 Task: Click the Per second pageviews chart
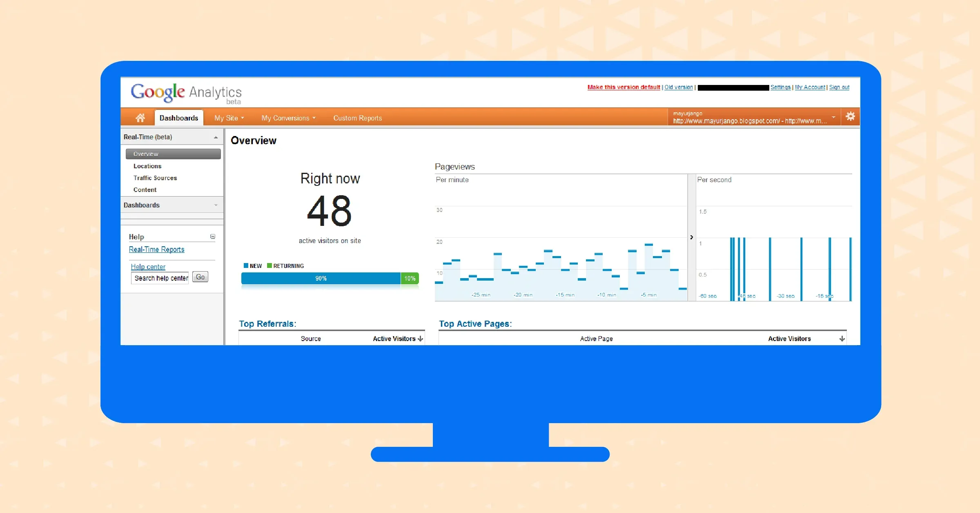point(774,238)
